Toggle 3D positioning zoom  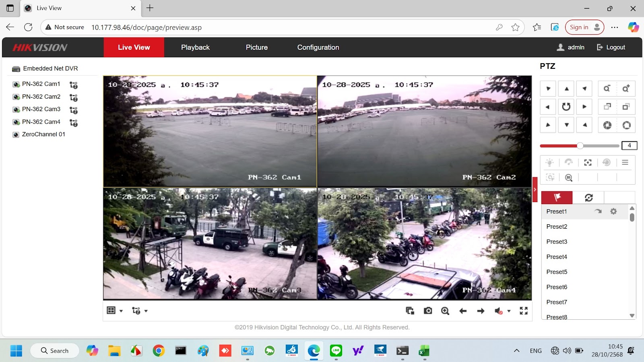(568, 178)
